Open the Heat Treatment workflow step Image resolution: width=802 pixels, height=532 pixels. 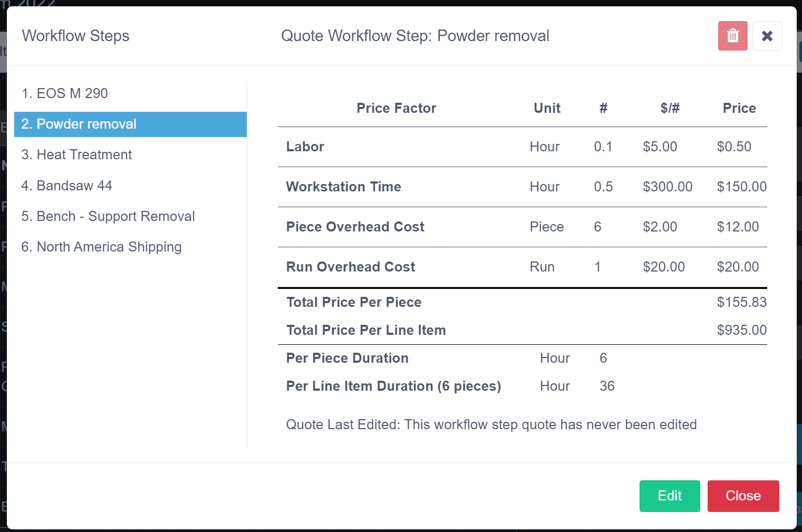pos(76,154)
